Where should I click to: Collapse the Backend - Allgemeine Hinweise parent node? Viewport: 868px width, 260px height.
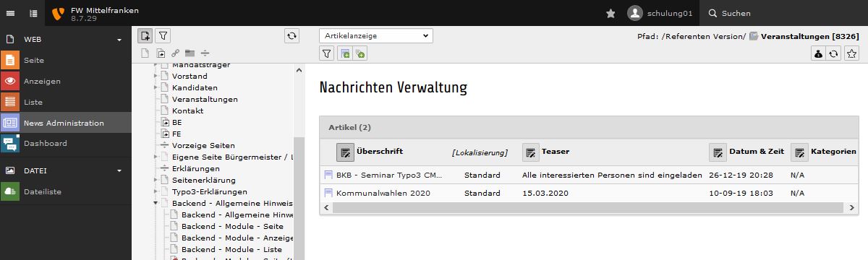pos(156,203)
